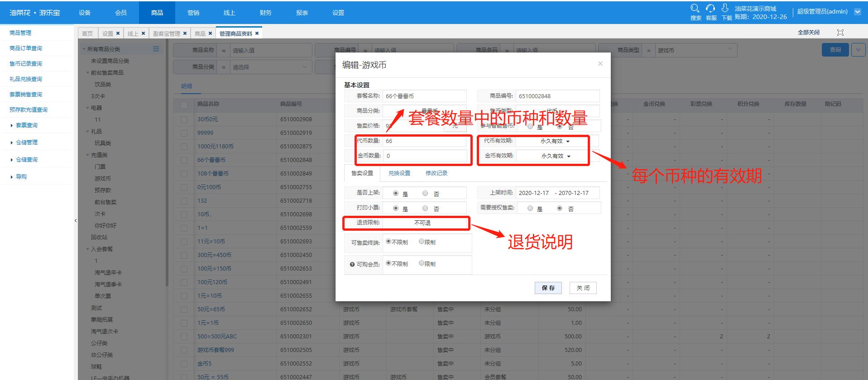Click the 关闭 button in dialog
868x380 pixels.
pos(583,288)
